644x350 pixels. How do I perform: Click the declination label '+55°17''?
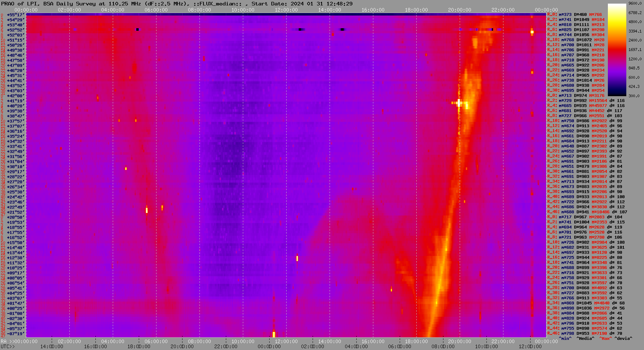point(15,15)
